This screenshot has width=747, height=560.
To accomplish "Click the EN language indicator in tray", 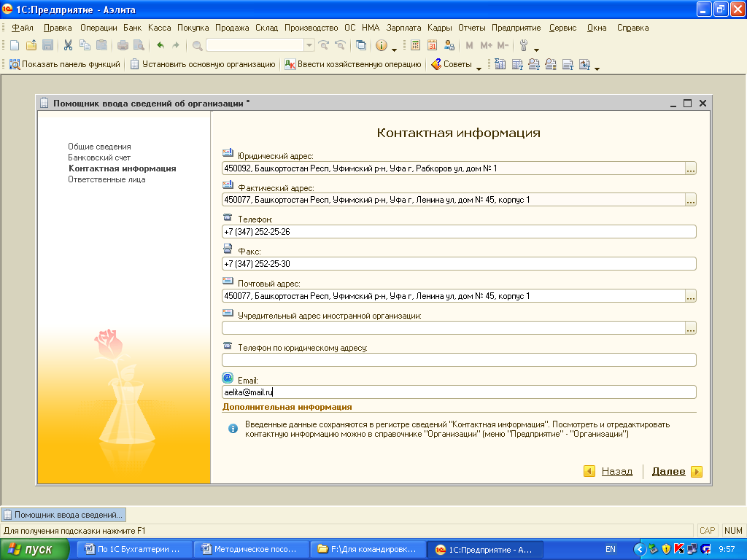I will [x=611, y=550].
